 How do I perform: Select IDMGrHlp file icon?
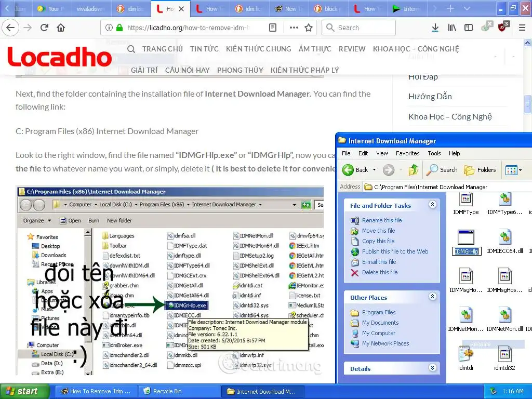coord(466,237)
